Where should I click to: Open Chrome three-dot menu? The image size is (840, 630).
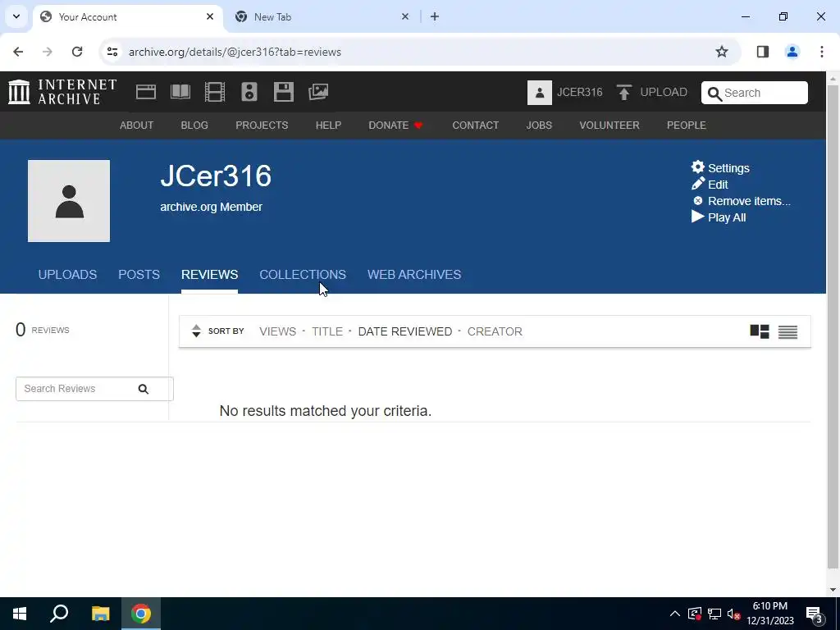tap(821, 52)
